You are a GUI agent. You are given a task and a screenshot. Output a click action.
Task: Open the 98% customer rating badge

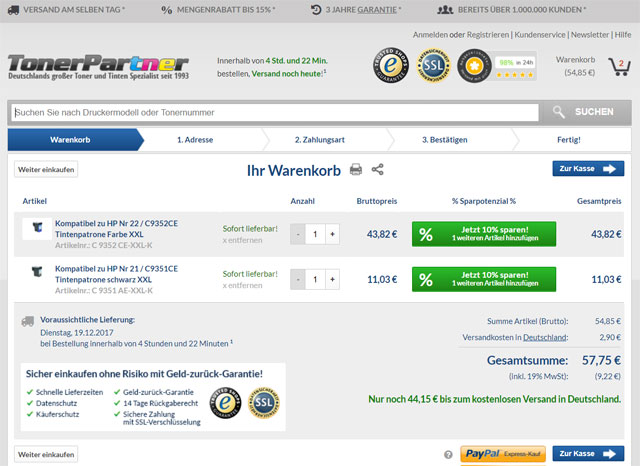[497, 66]
